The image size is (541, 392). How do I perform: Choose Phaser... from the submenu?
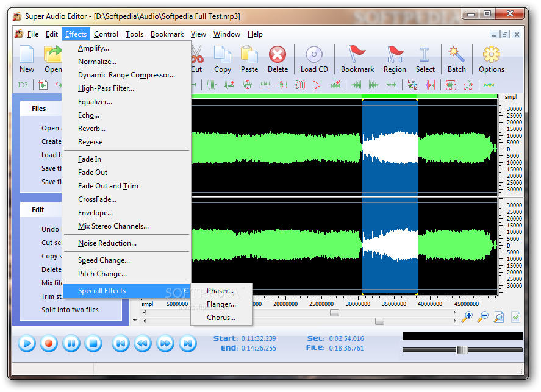(221, 291)
